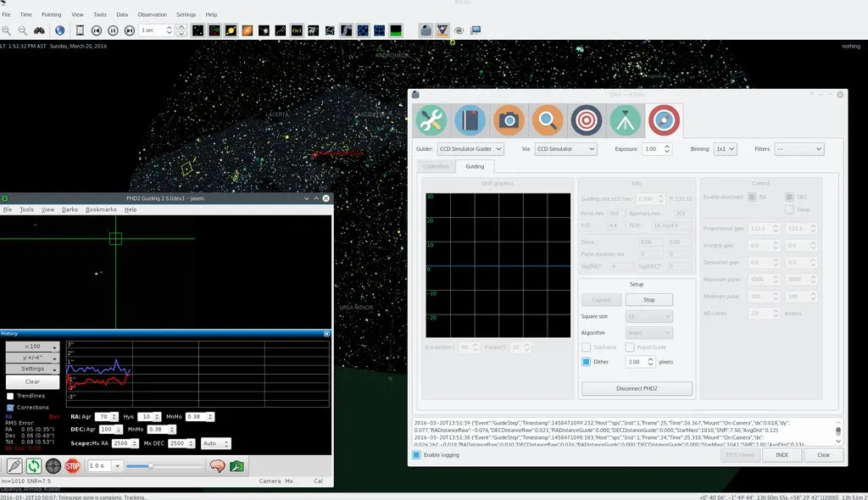Click PHD2 STOP sign icon

(73, 466)
